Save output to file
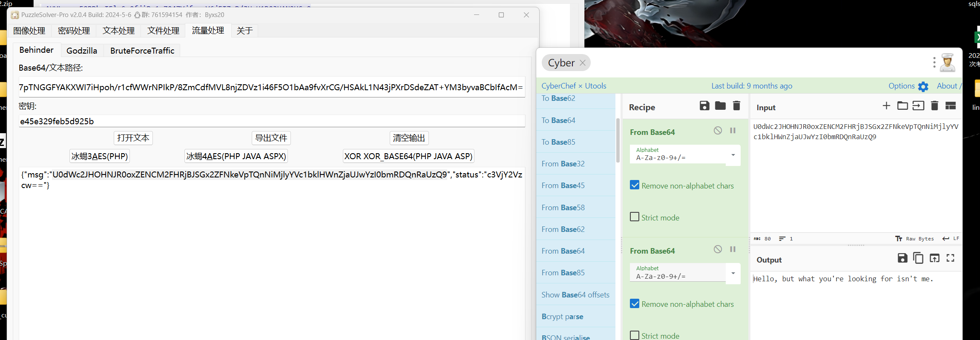Screen dimensions: 980x340 point(902,258)
